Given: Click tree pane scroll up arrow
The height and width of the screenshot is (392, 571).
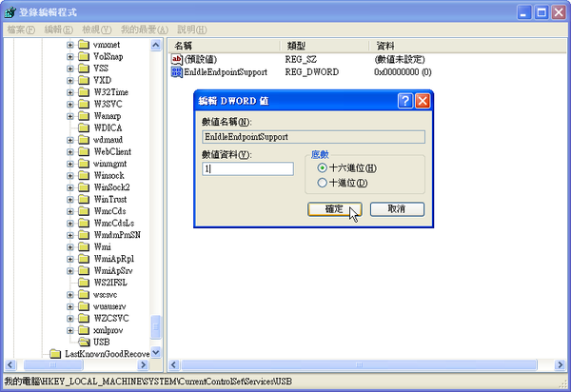Looking at the screenshot, I should [x=156, y=45].
